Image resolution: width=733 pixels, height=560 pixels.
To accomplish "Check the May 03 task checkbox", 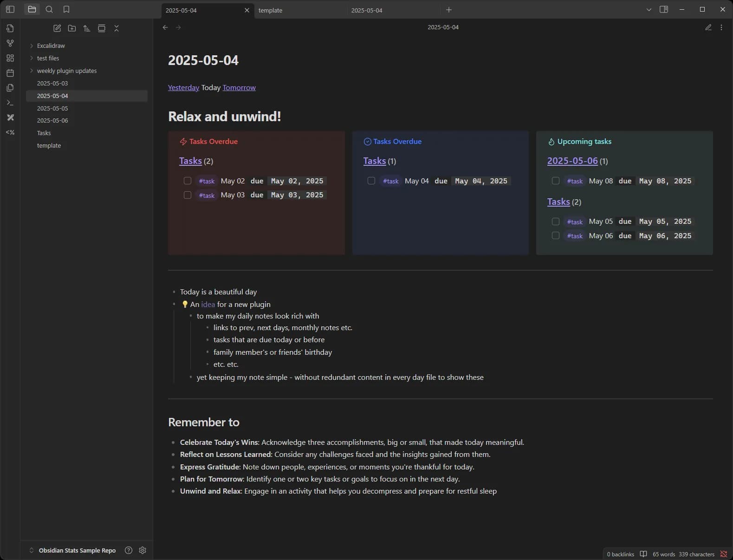I will pyautogui.click(x=188, y=195).
